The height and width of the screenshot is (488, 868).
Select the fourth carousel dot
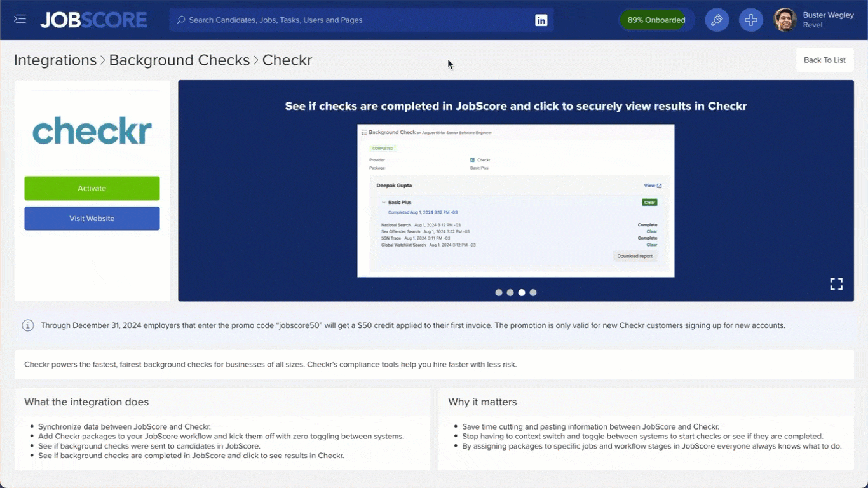click(533, 292)
